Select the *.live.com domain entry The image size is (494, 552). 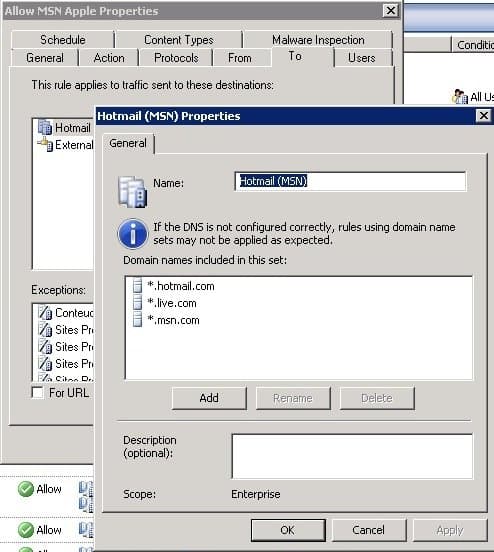[x=171, y=303]
